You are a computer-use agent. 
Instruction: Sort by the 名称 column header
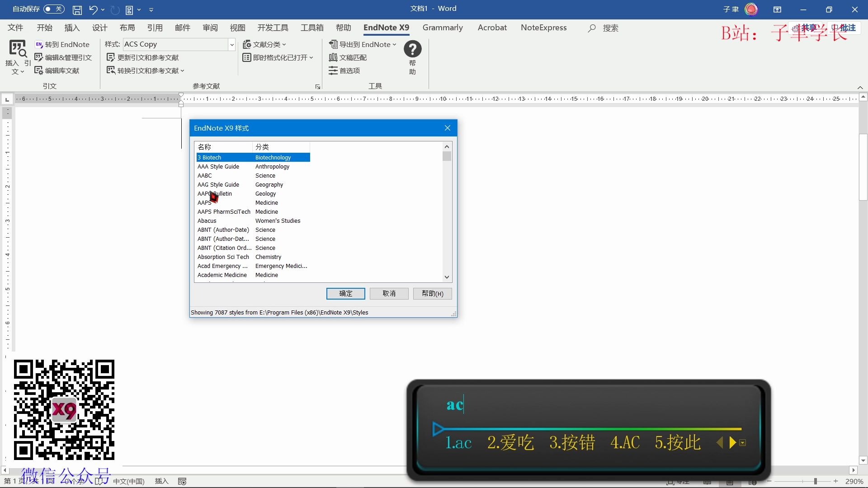[224, 147]
